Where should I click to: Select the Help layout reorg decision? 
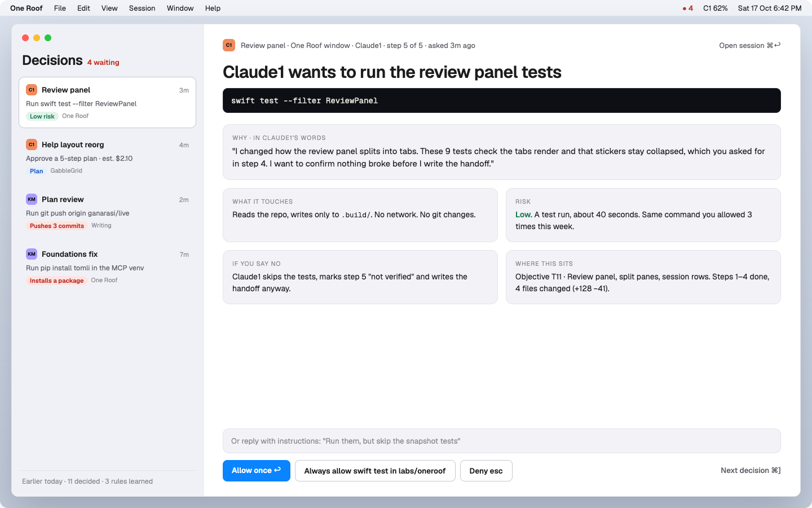tap(107, 157)
